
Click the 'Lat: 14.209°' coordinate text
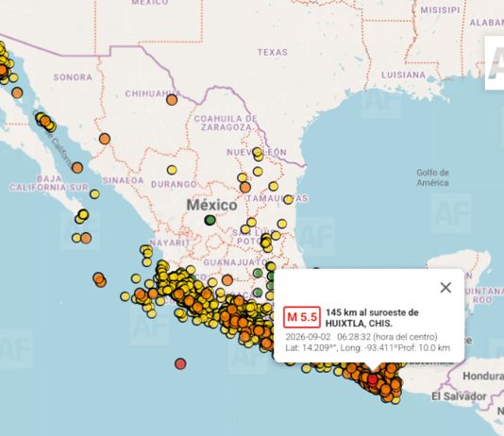click(x=311, y=347)
